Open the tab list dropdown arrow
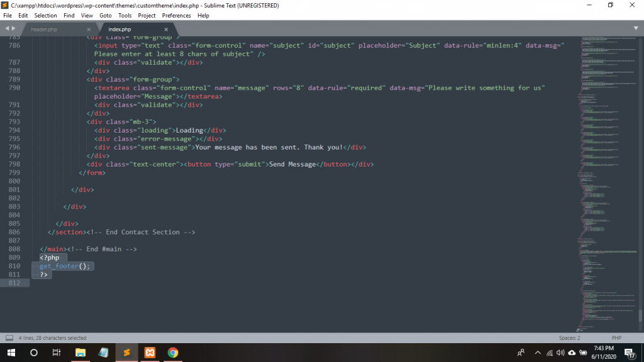 [635, 29]
